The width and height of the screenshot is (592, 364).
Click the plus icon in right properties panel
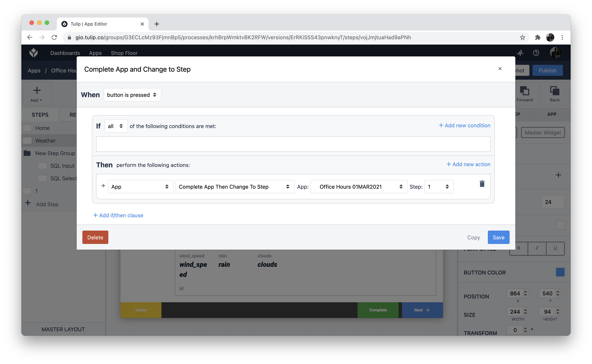click(558, 175)
